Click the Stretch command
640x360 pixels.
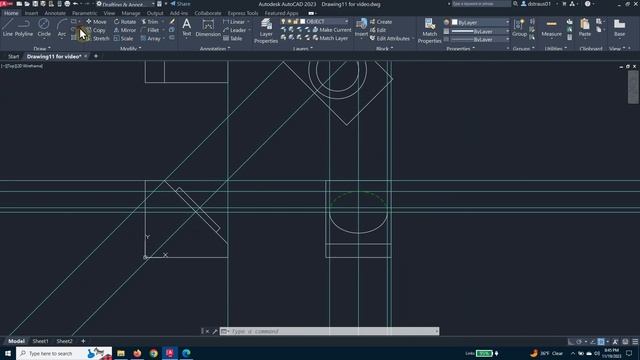[97, 38]
